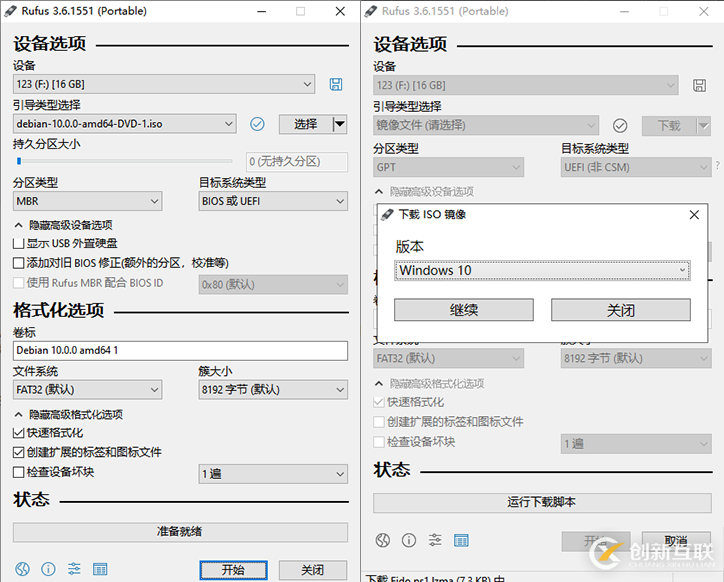Click the save disk icon in right Rufus window
The image size is (724, 582).
pyautogui.click(x=699, y=85)
